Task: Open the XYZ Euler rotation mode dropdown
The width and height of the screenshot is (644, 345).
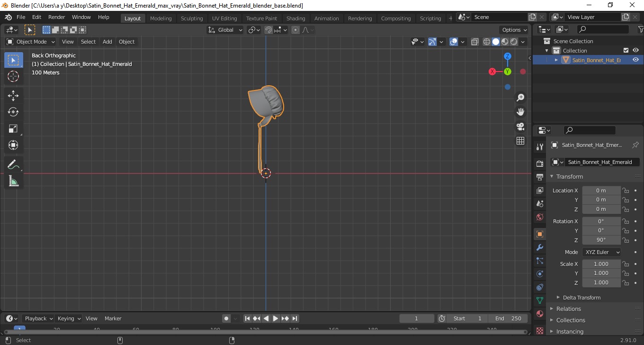Action: point(601,252)
